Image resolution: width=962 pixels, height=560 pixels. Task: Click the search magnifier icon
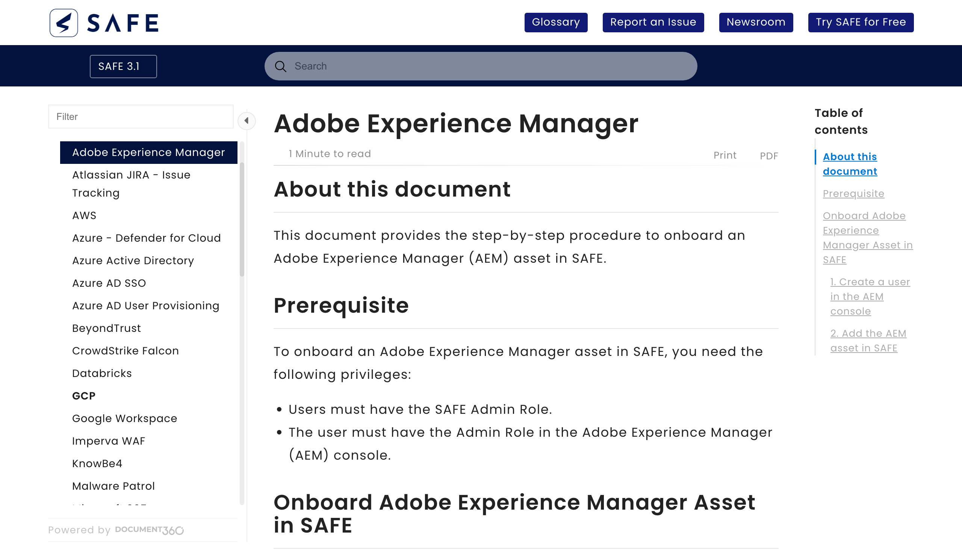tap(281, 67)
